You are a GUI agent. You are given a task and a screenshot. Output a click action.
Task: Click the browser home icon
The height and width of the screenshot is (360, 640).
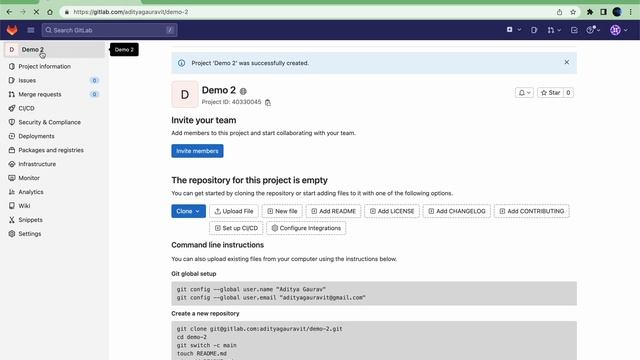pyautogui.click(x=50, y=12)
